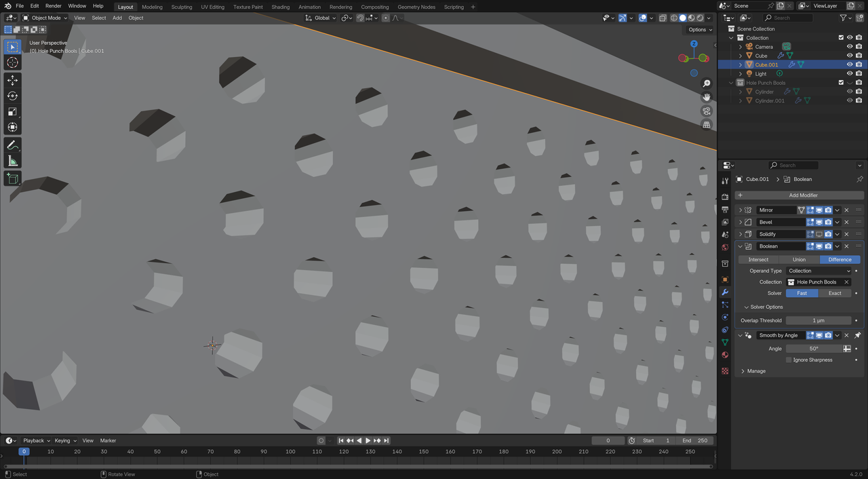Hide Cube.001 in the viewport
Image resolution: width=868 pixels, height=479 pixels.
click(x=850, y=64)
